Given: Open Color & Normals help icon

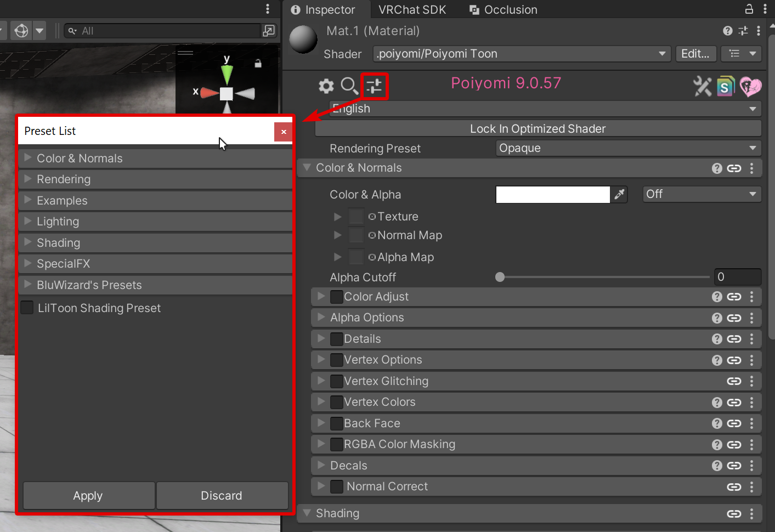Looking at the screenshot, I should click(x=717, y=168).
